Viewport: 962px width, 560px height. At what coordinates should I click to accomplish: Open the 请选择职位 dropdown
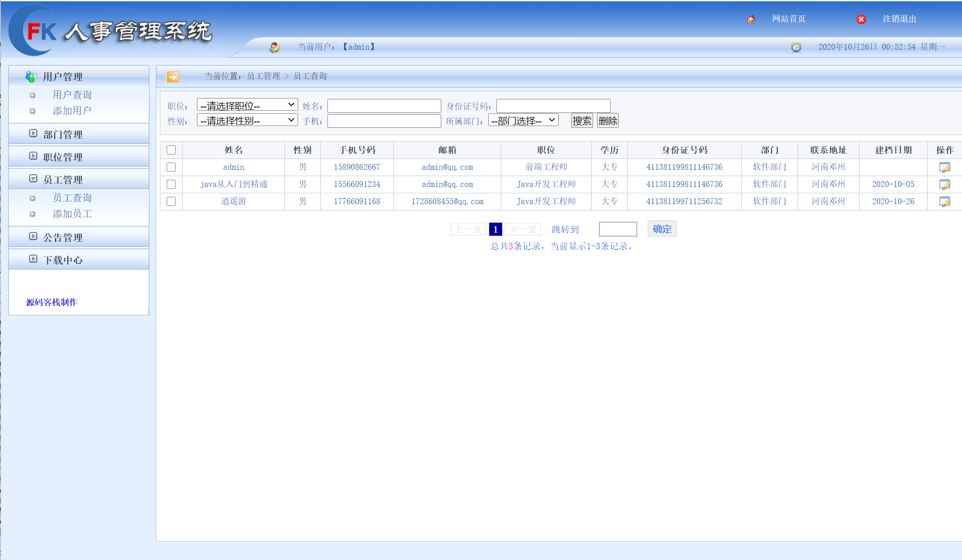247,105
